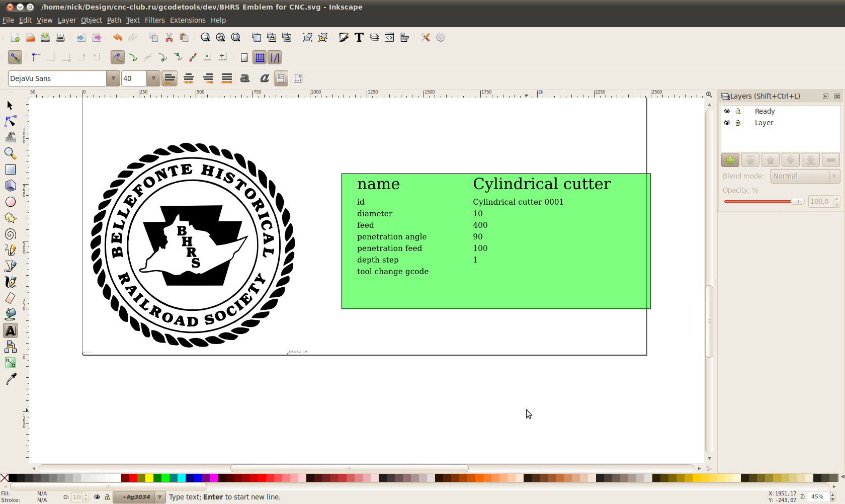Open an existing file from toolbar
845x504 pixels.
coord(30,37)
